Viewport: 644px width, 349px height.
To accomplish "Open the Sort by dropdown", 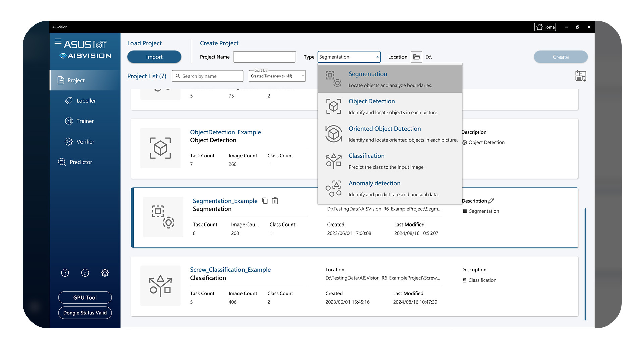I will (277, 76).
